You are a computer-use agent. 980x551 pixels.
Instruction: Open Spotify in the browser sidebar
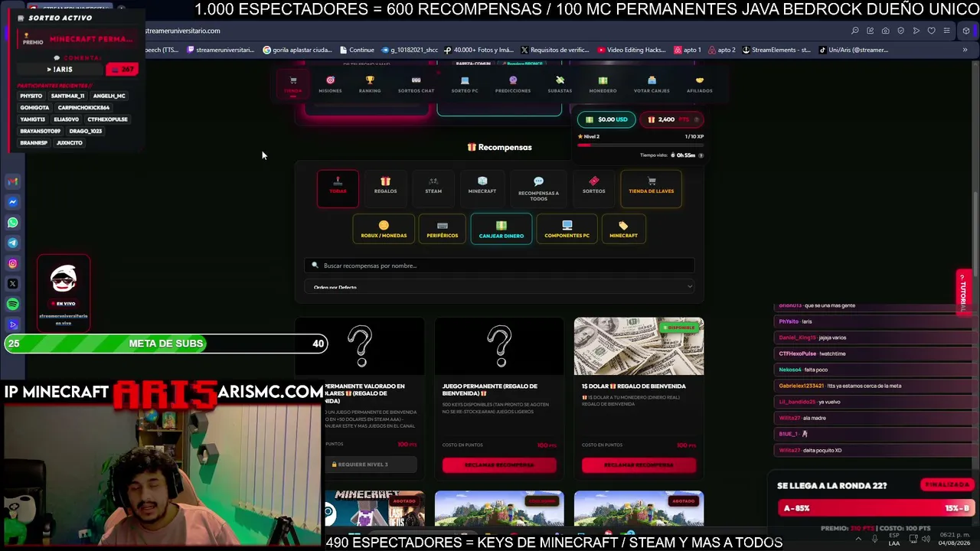point(12,304)
